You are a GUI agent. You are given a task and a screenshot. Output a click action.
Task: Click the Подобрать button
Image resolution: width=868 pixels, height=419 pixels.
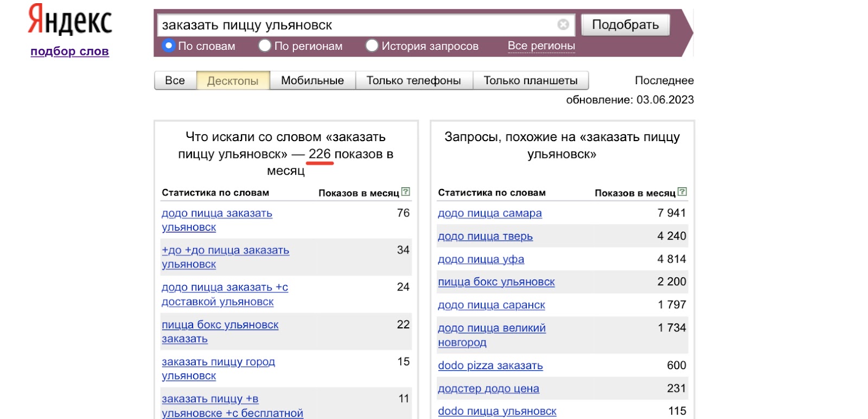(x=626, y=24)
